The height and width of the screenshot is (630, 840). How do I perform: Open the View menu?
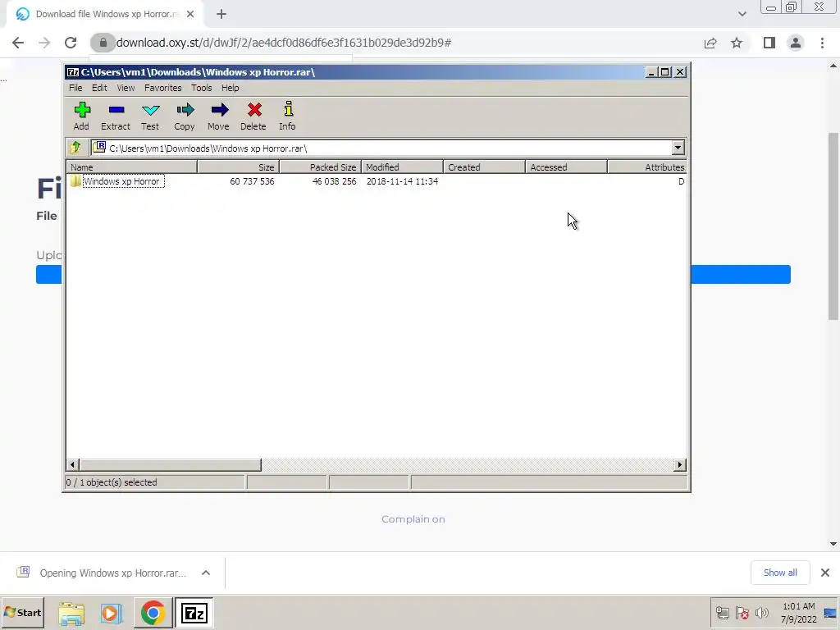pyautogui.click(x=126, y=88)
